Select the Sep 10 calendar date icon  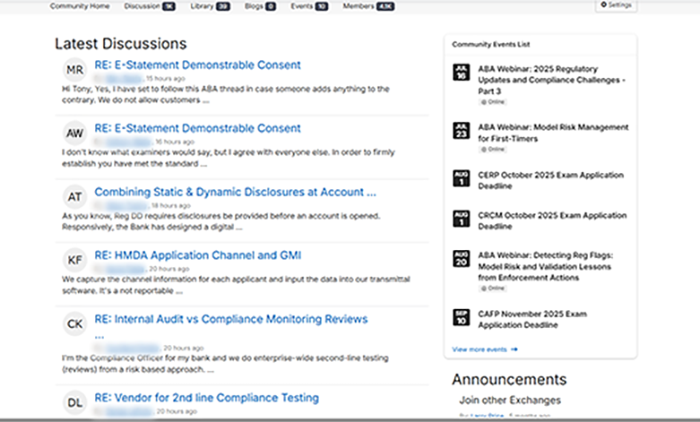[x=461, y=316]
